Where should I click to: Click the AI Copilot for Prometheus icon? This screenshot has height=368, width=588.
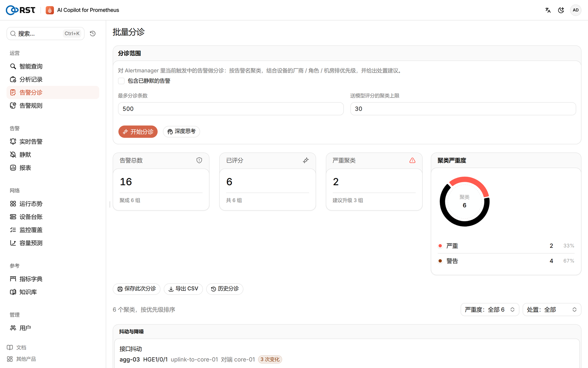[x=50, y=10]
